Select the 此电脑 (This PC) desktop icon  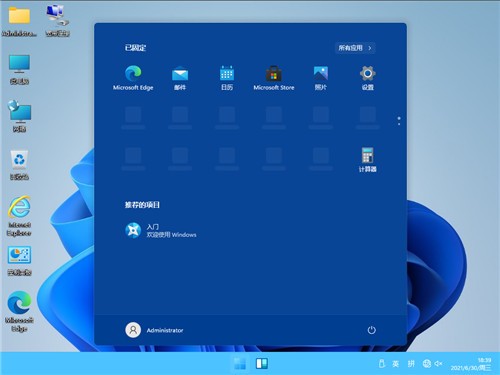point(19,69)
